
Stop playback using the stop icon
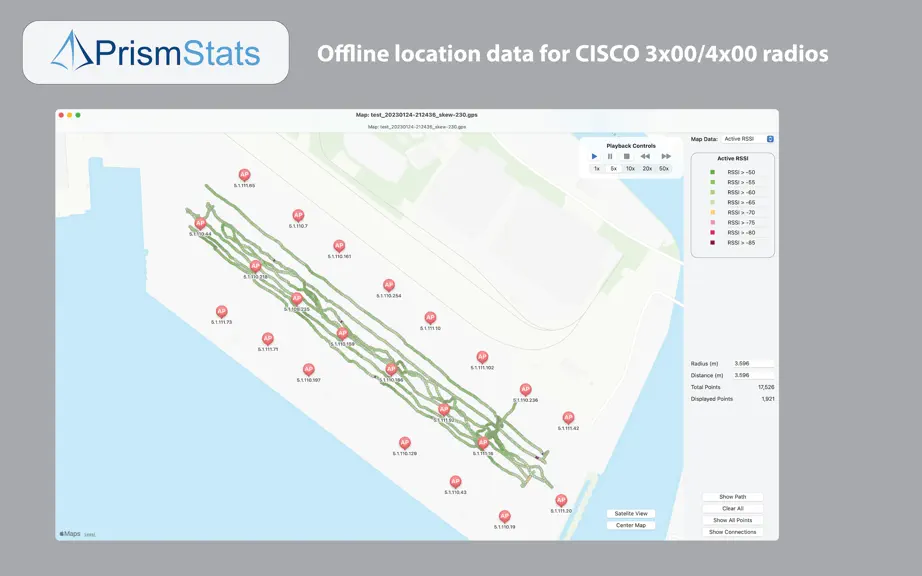[626, 156]
